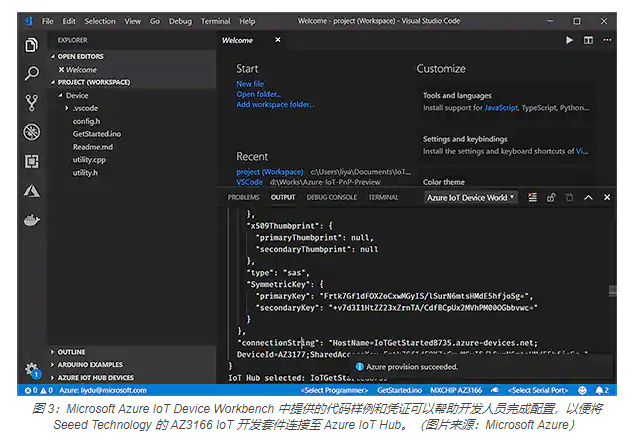Screen dimensions: 635x440
Task: Open the editor More Actions ellipsis
Action: pyautogui.click(x=607, y=40)
